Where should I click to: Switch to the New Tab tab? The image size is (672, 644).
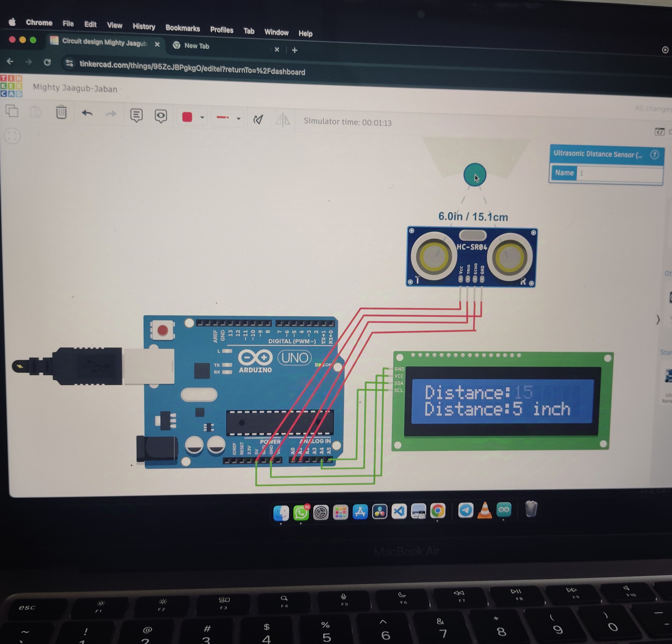click(197, 46)
